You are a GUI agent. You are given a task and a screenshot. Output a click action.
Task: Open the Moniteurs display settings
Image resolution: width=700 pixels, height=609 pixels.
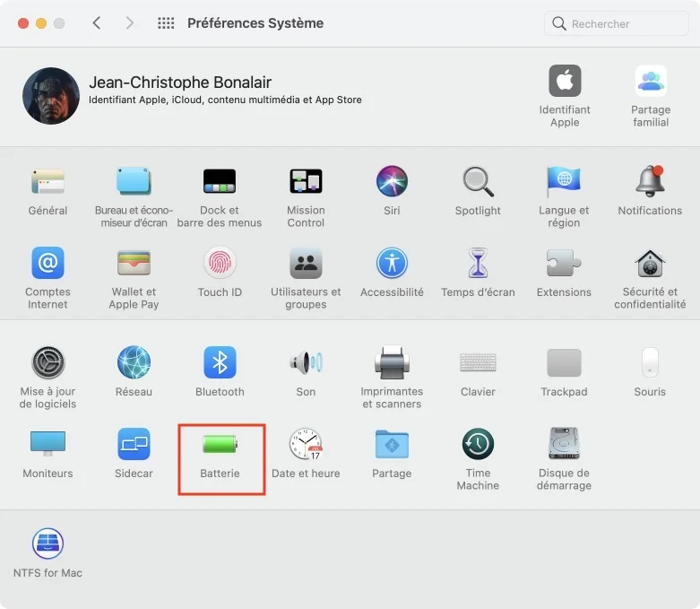click(48, 443)
